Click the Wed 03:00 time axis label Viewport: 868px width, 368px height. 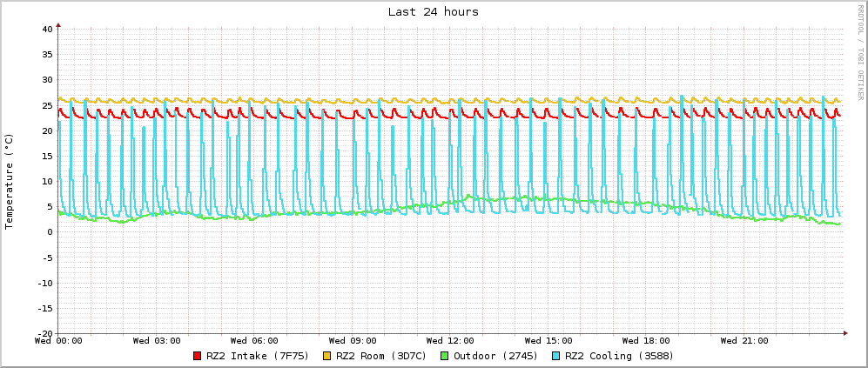157,341
